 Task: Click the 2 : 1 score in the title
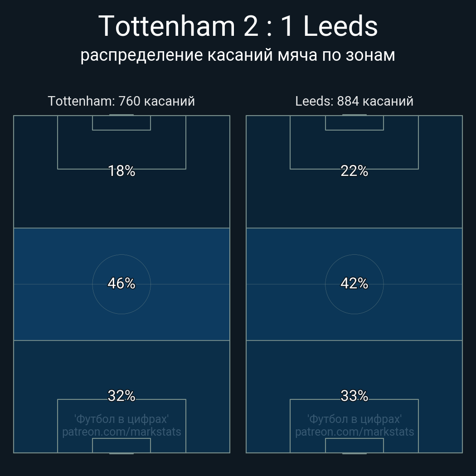click(268, 26)
